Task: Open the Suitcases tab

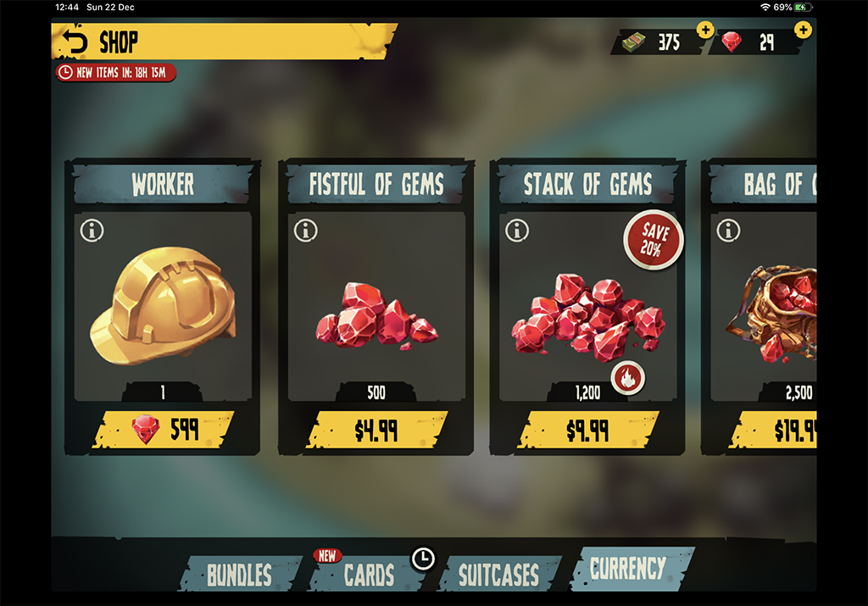Action: click(498, 575)
